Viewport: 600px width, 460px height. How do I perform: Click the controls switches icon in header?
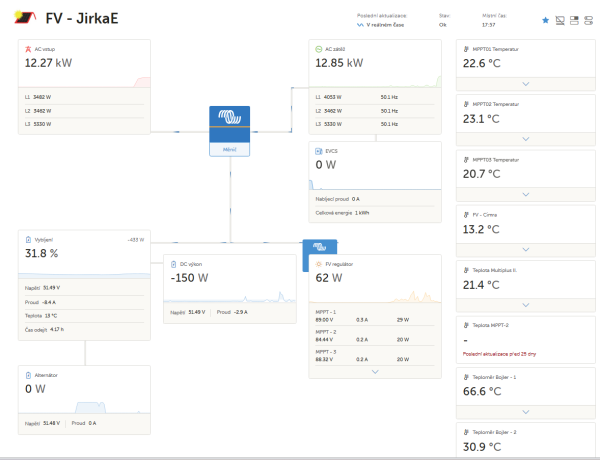click(589, 20)
